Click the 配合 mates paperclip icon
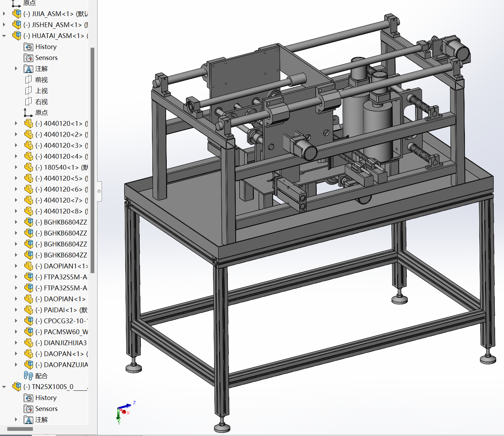Viewport: 504px width, 436px height. [x=28, y=376]
